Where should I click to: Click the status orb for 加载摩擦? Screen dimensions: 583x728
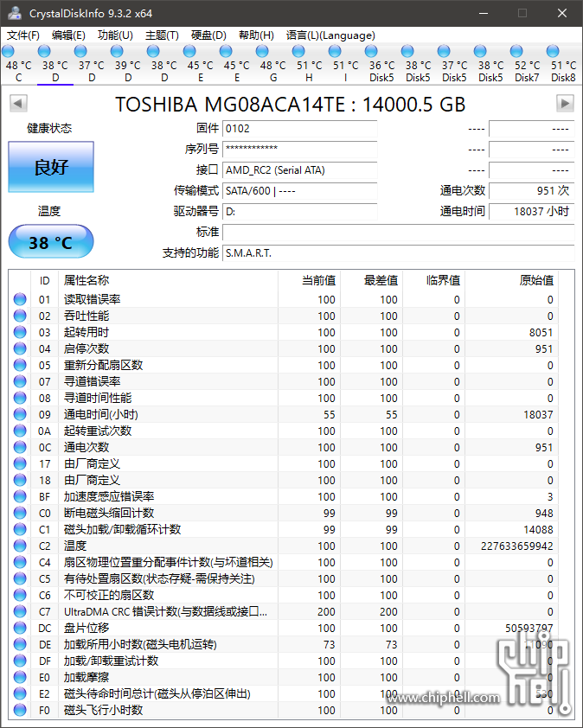(x=20, y=677)
